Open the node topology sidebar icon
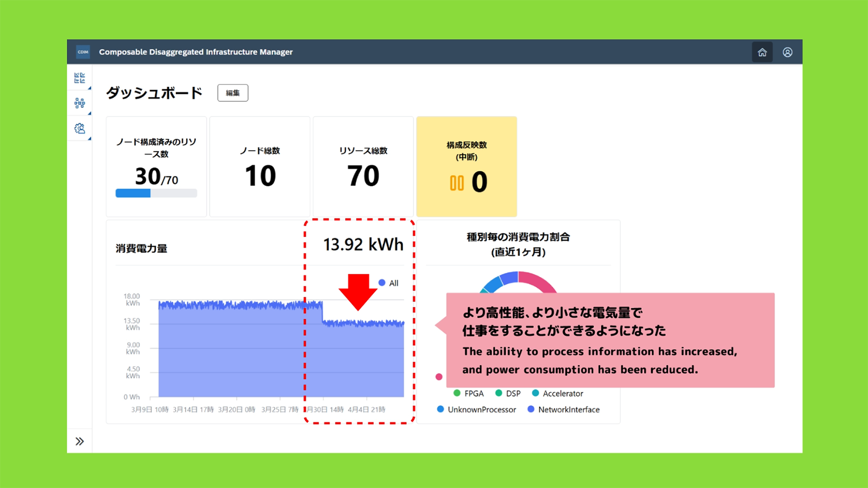Image resolution: width=868 pixels, height=488 pixels. click(80, 103)
